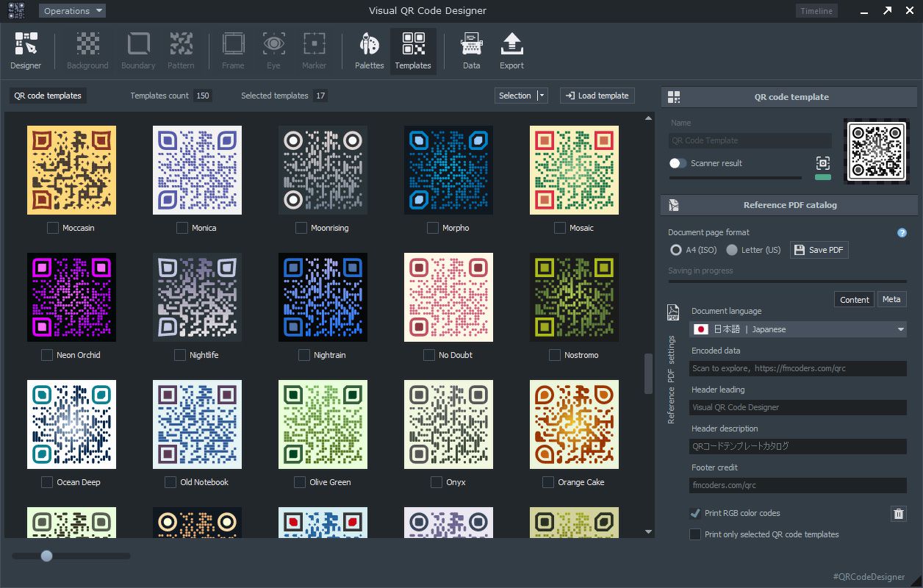The height and width of the screenshot is (588, 923).
Task: Select the Mosaic template thumbnail
Action: pos(574,170)
